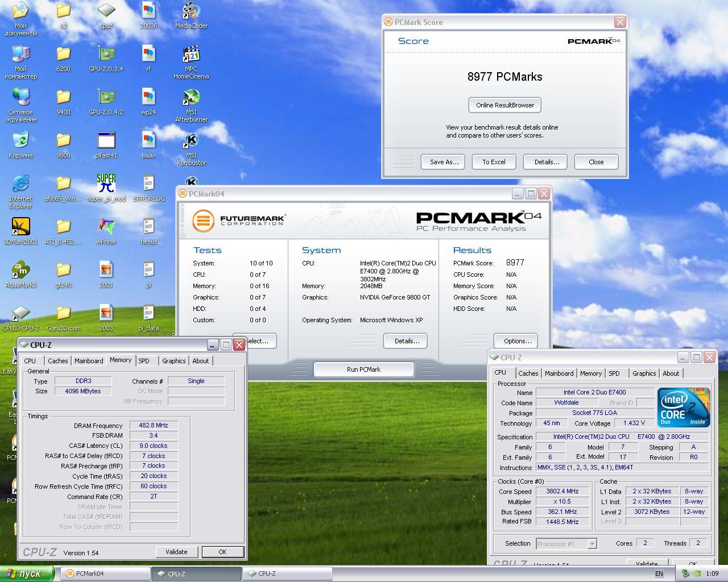Open the Start (пуск) menu
This screenshot has width=728, height=582.
(27, 573)
